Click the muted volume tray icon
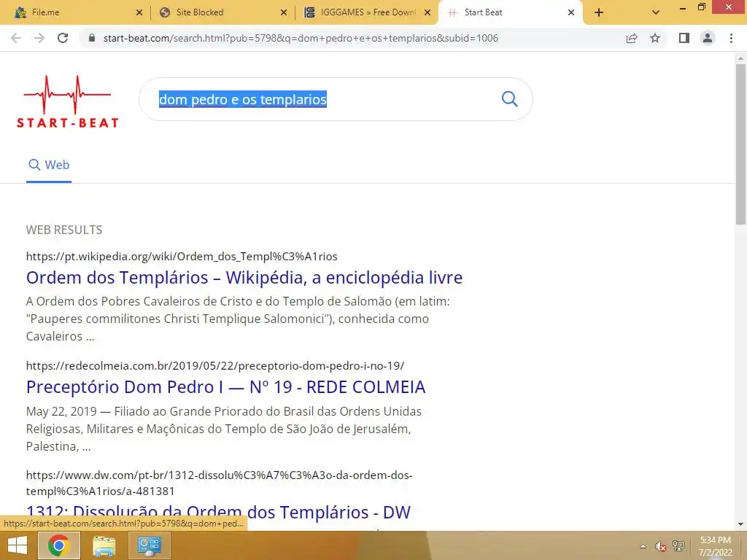Screen dimensions: 747x560 point(660,546)
